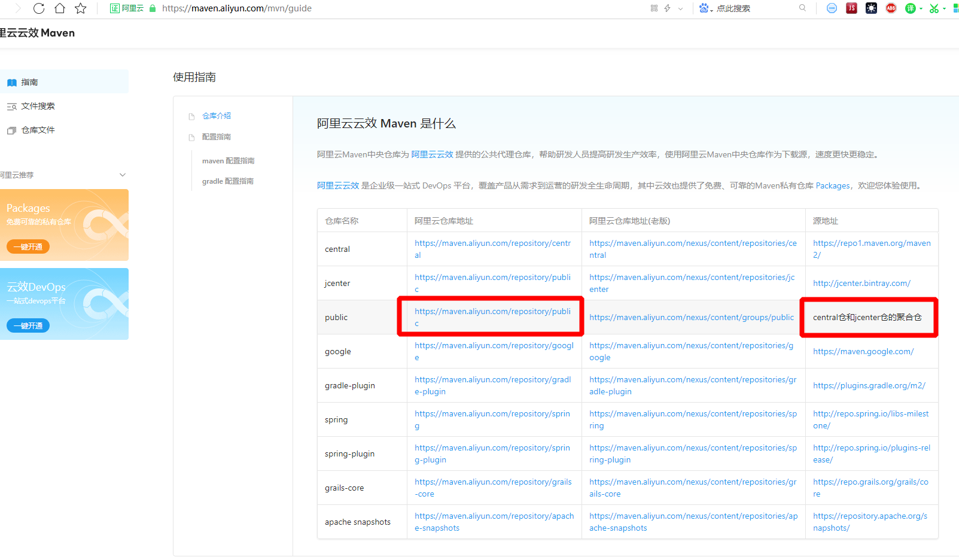Open the 云效DevOps promotional card
This screenshot has width=959, height=560.
pyautogui.click(x=64, y=304)
